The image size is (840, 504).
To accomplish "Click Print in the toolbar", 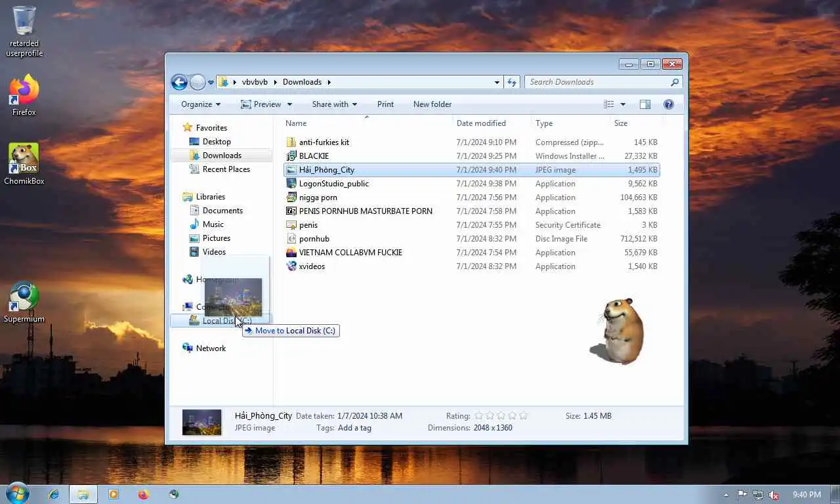I will click(x=386, y=104).
